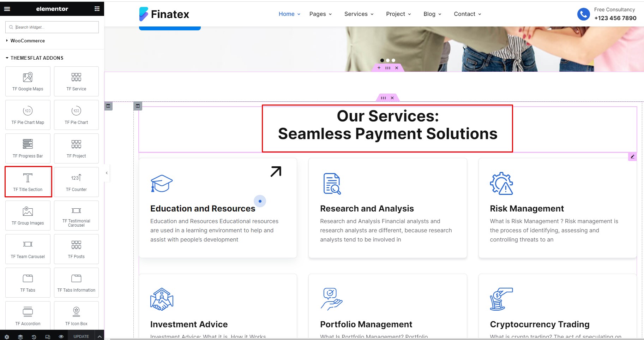Select the TF Tabs widget
This screenshot has height=340, width=644.
28,282
